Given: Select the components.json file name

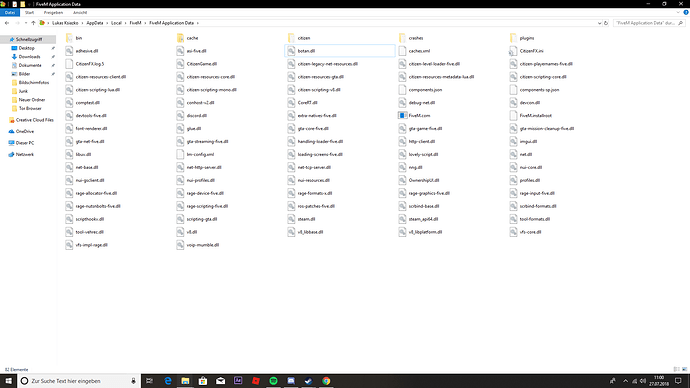Looking at the screenshot, I should pyautogui.click(x=425, y=90).
